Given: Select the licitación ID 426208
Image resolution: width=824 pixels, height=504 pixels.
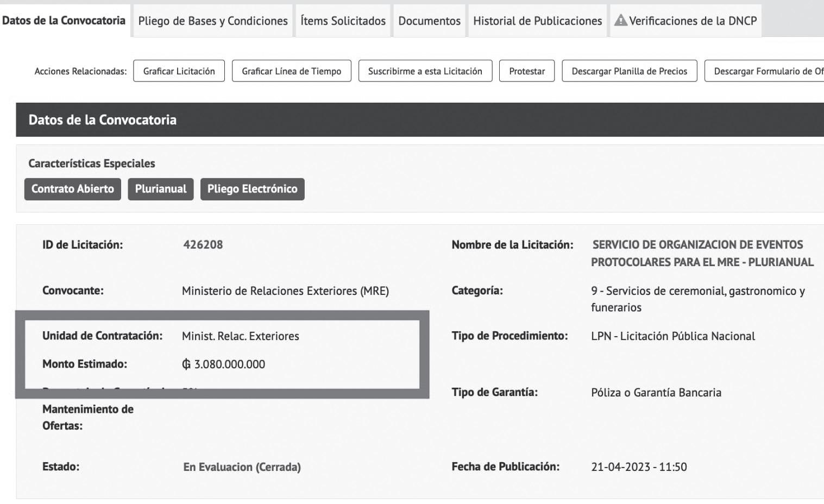Looking at the screenshot, I should point(203,244).
